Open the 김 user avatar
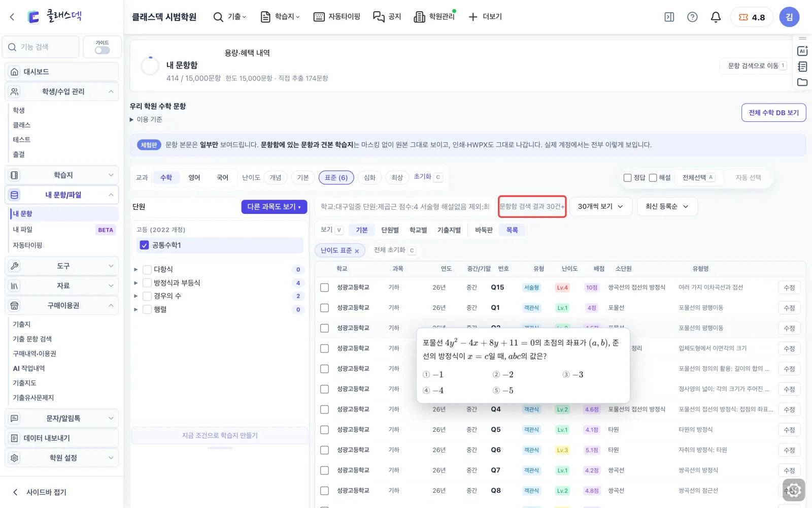The image size is (812, 508). coord(789,17)
